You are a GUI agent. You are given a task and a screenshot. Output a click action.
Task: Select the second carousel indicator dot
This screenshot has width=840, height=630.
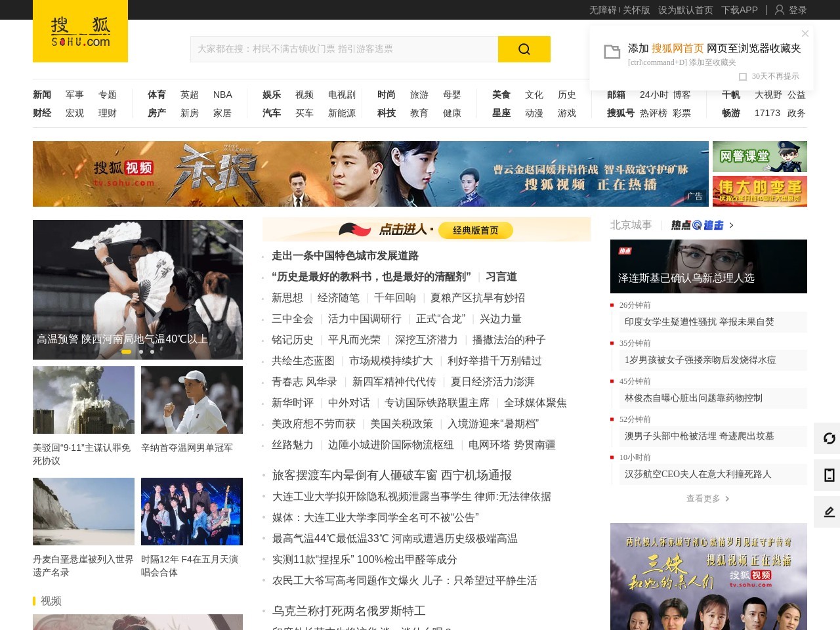141,352
